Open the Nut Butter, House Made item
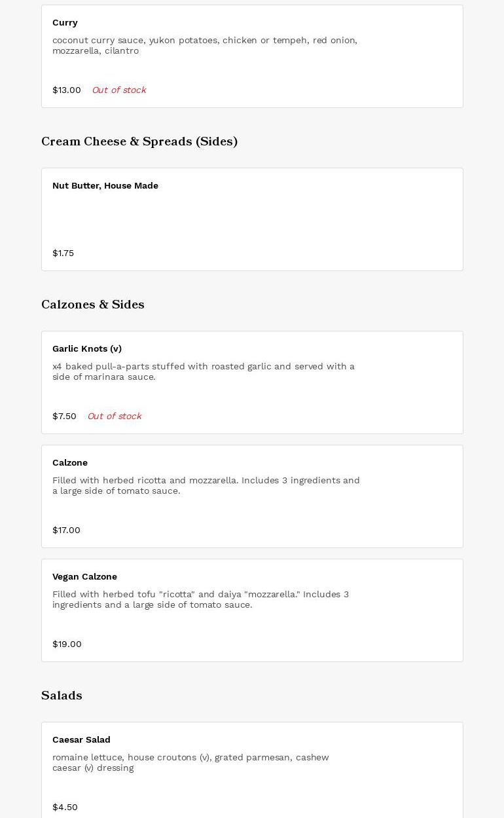Viewport: 504px width, 818px height. tap(105, 186)
